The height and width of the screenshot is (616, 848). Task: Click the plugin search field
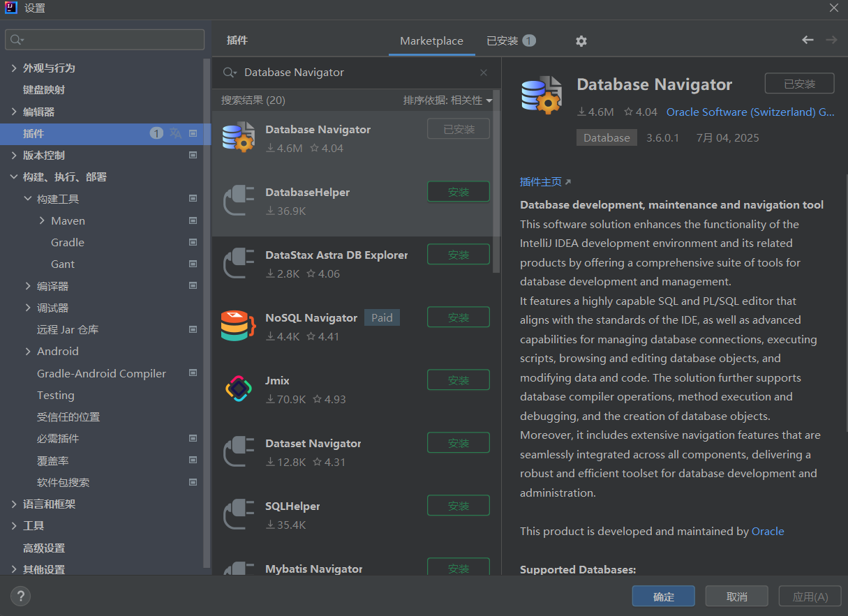[356, 73]
